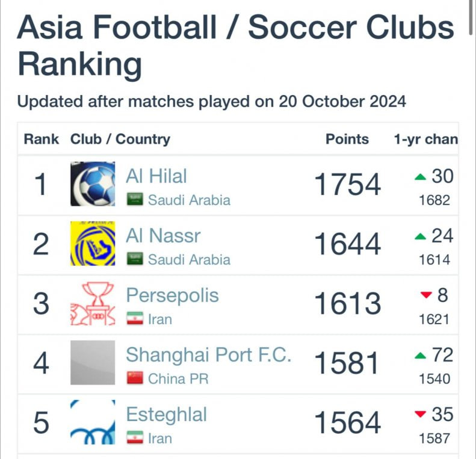Click the Esteghlal blue rings logo
Screen dimensions: 476x459
93,422
